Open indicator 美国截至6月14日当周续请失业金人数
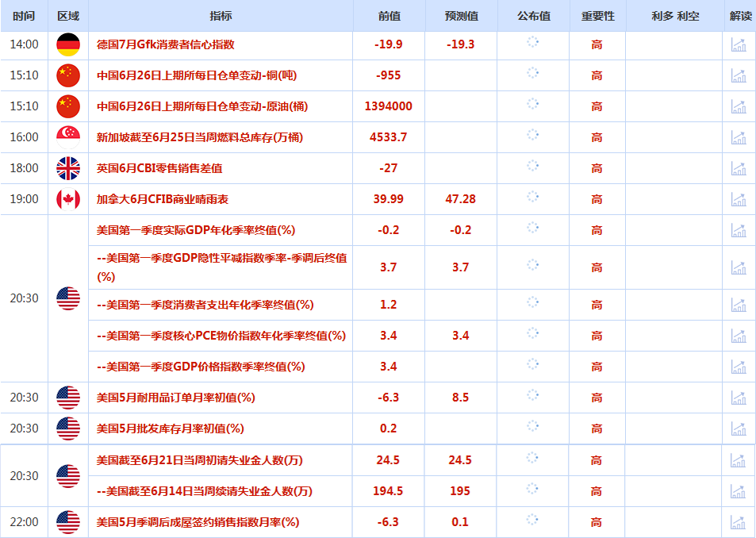756x538 pixels. 205,491
